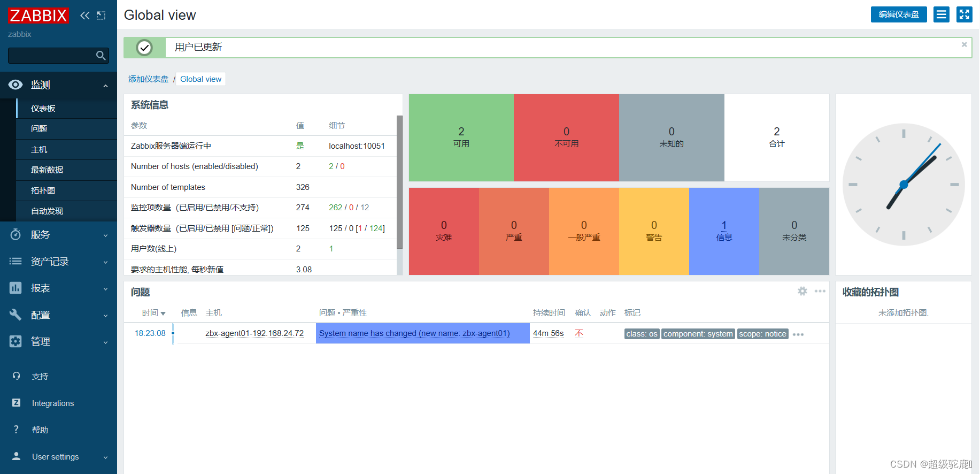Image resolution: width=980 pixels, height=474 pixels.
Task: Click the search magnifier icon
Action: [x=101, y=56]
